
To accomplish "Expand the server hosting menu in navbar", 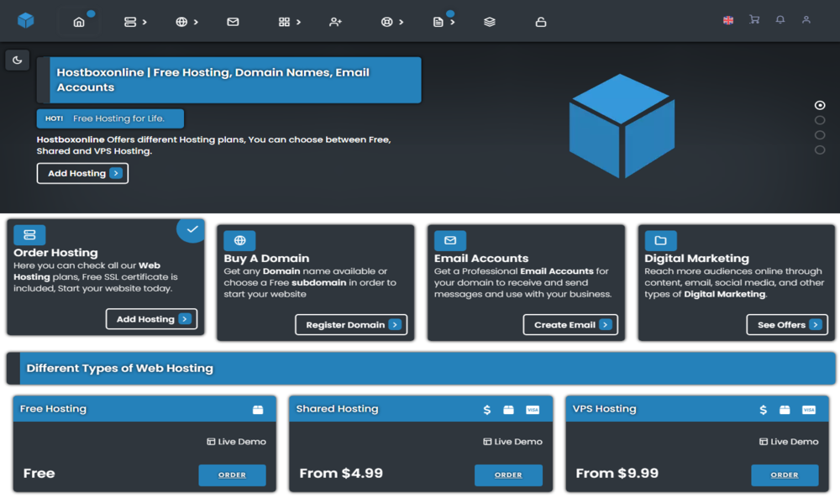I will click(134, 22).
